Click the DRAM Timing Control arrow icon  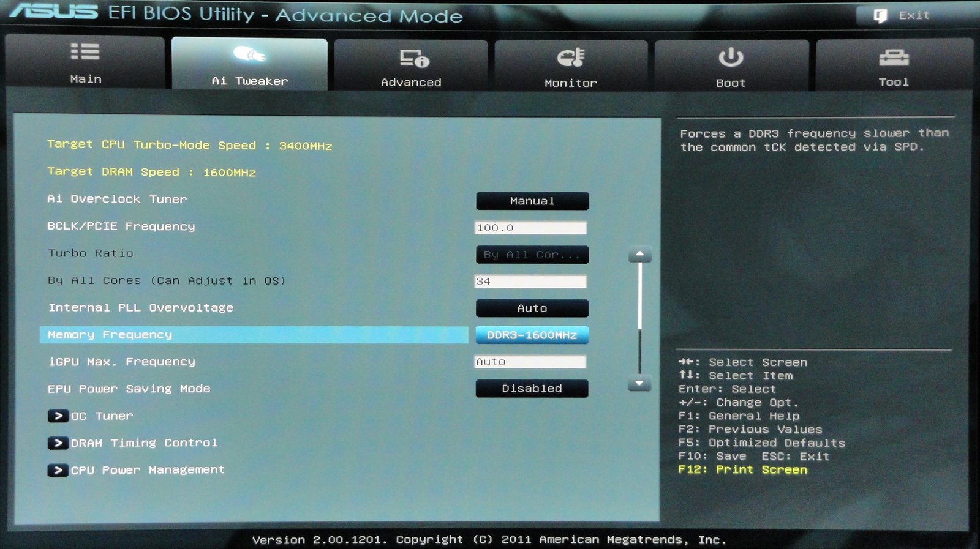click(58, 443)
